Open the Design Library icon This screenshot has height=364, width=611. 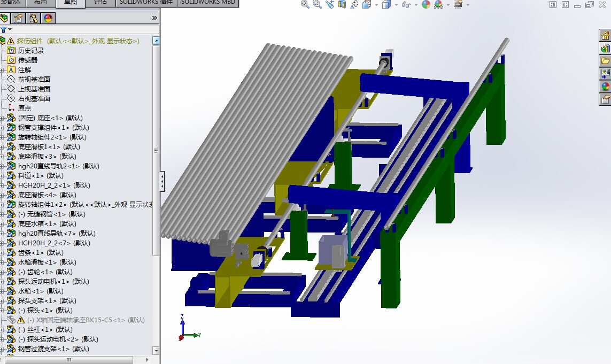(x=605, y=48)
